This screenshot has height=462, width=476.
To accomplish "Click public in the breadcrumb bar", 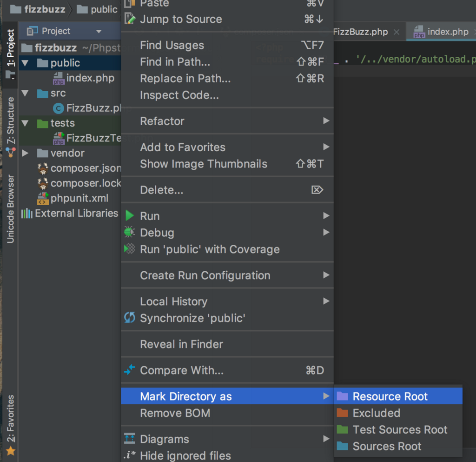I will pyautogui.click(x=97, y=9).
